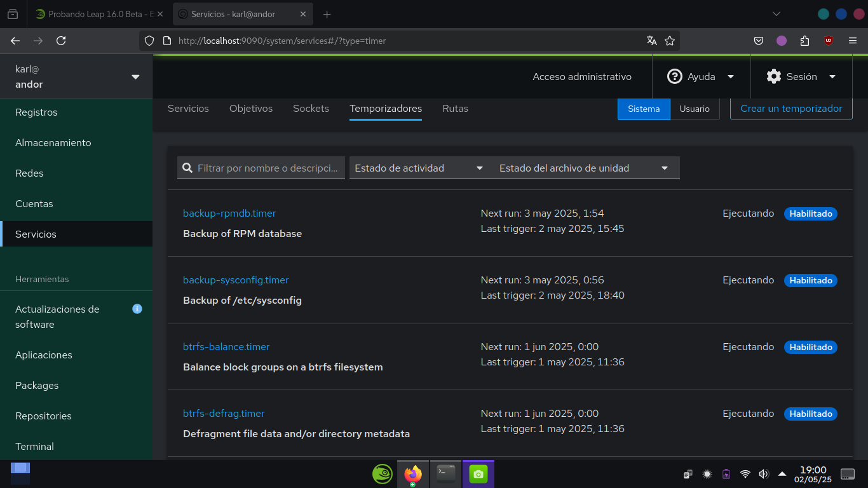
Task: Open the uBlock Origin extension icon
Action: point(828,41)
